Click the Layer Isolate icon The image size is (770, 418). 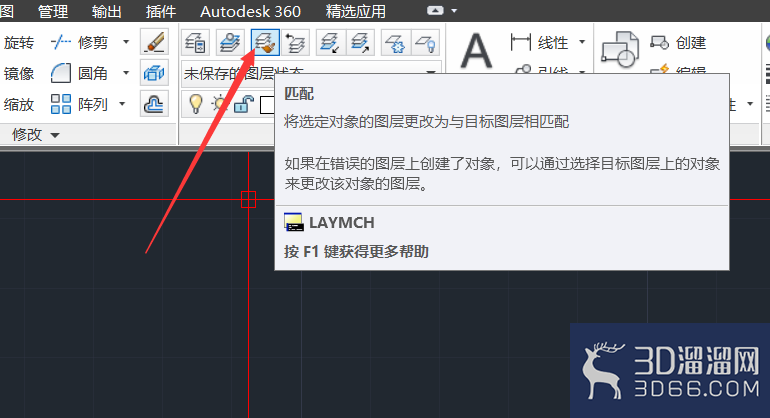(330, 43)
